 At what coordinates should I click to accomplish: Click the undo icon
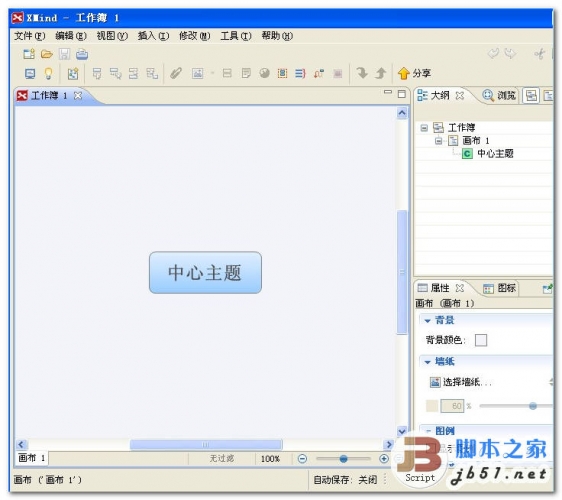(x=493, y=54)
